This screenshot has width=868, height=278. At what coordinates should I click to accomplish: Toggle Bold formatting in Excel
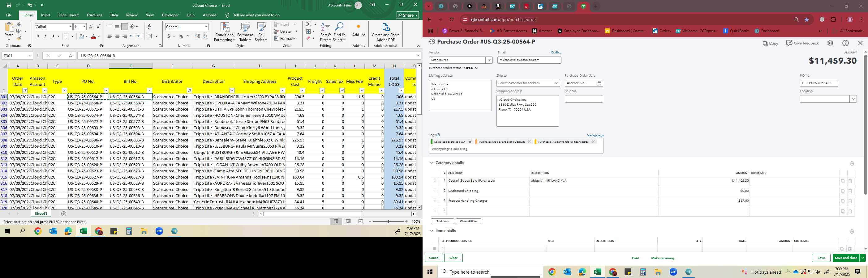point(38,36)
